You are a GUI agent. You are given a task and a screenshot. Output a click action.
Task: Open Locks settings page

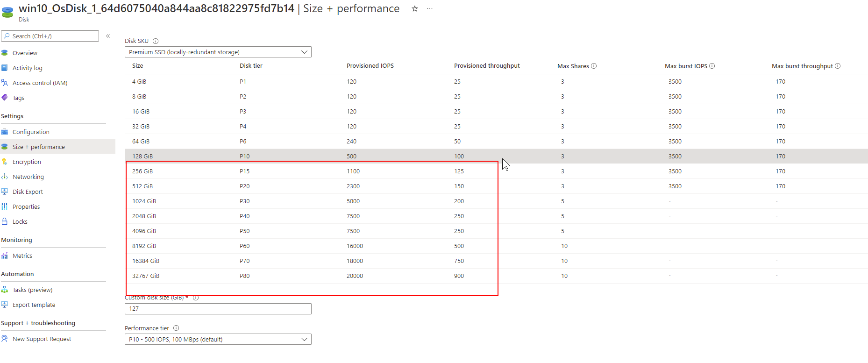tap(20, 221)
